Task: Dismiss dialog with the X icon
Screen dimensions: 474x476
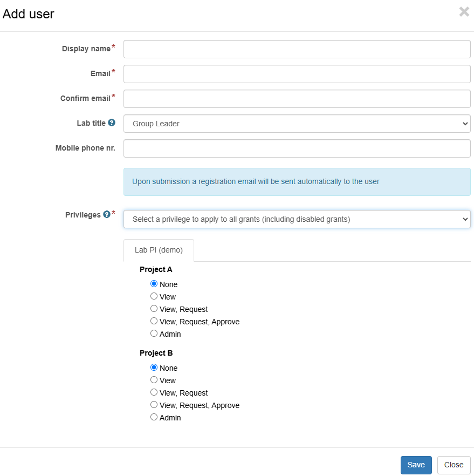Action: pyautogui.click(x=464, y=12)
